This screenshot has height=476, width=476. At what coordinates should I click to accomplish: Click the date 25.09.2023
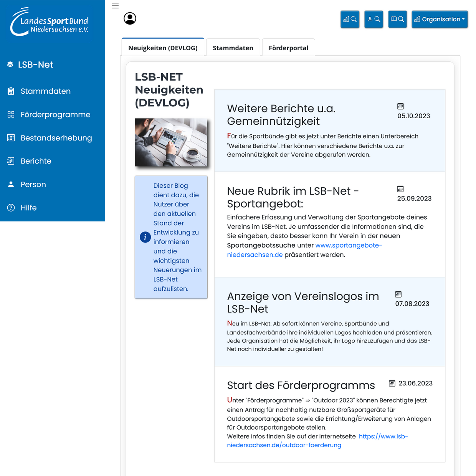(x=414, y=198)
